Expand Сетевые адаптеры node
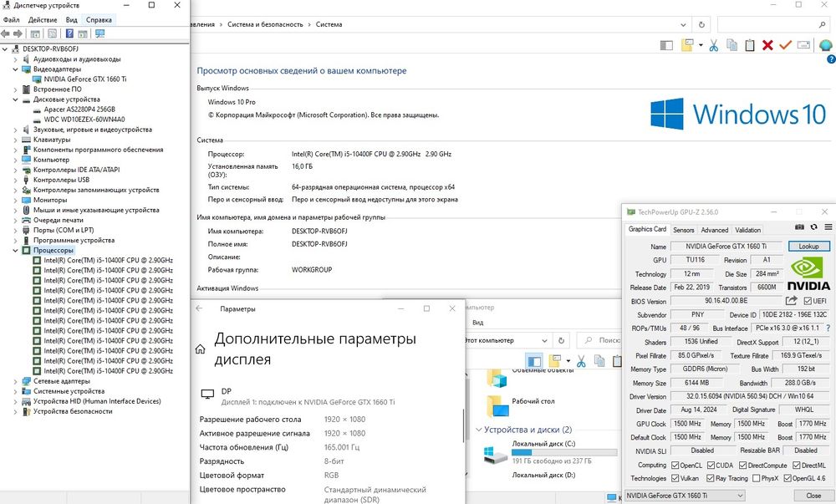 15,381
